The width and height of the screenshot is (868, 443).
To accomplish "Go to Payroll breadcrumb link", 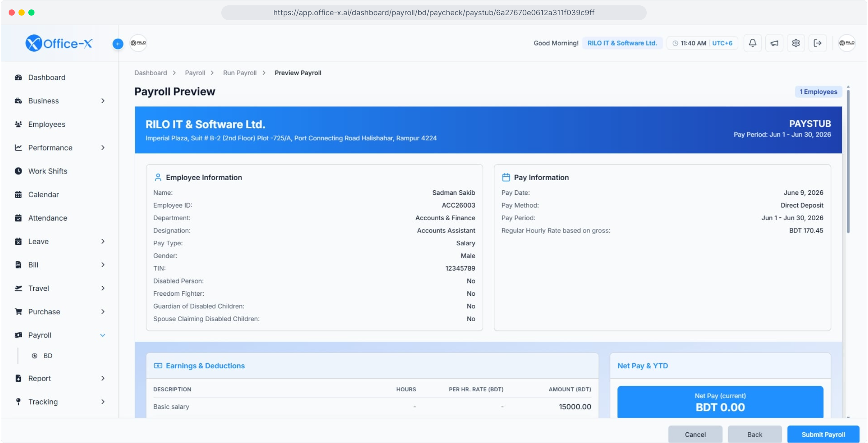I will click(x=195, y=73).
